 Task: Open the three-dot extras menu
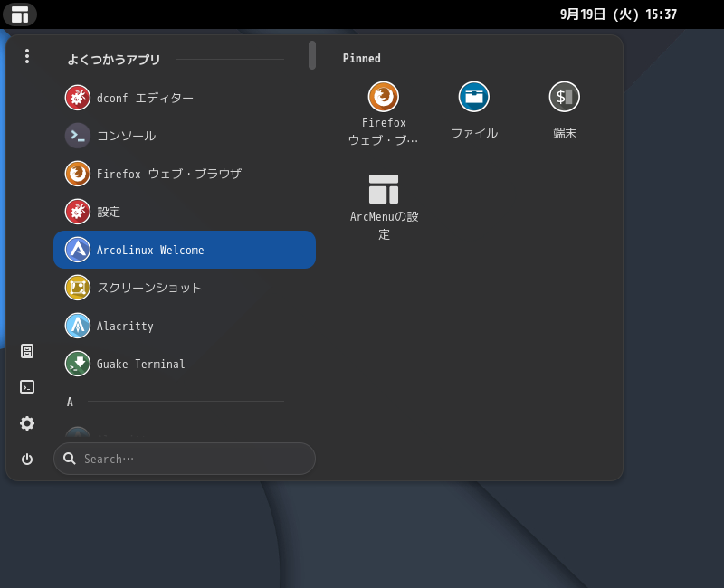click(27, 56)
